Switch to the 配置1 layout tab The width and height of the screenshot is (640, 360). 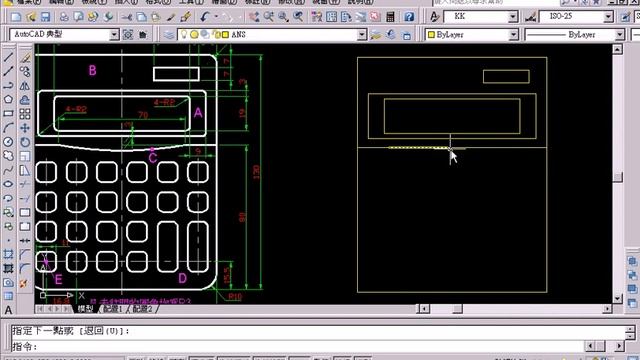[113, 309]
